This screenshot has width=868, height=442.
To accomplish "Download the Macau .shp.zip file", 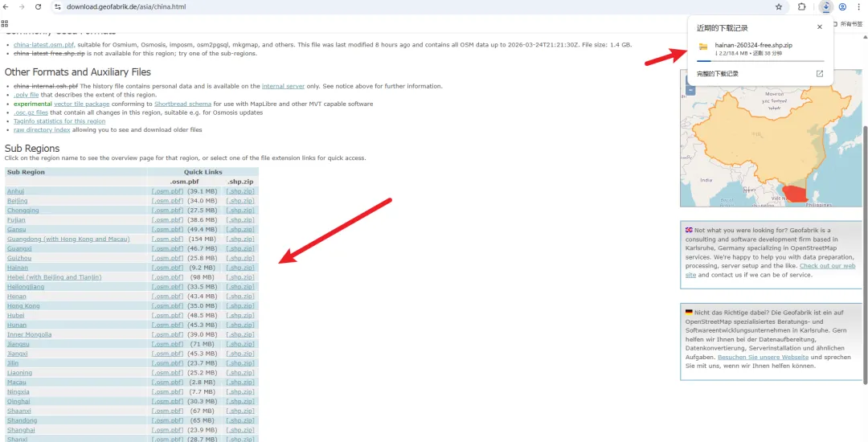I will 240,383.
